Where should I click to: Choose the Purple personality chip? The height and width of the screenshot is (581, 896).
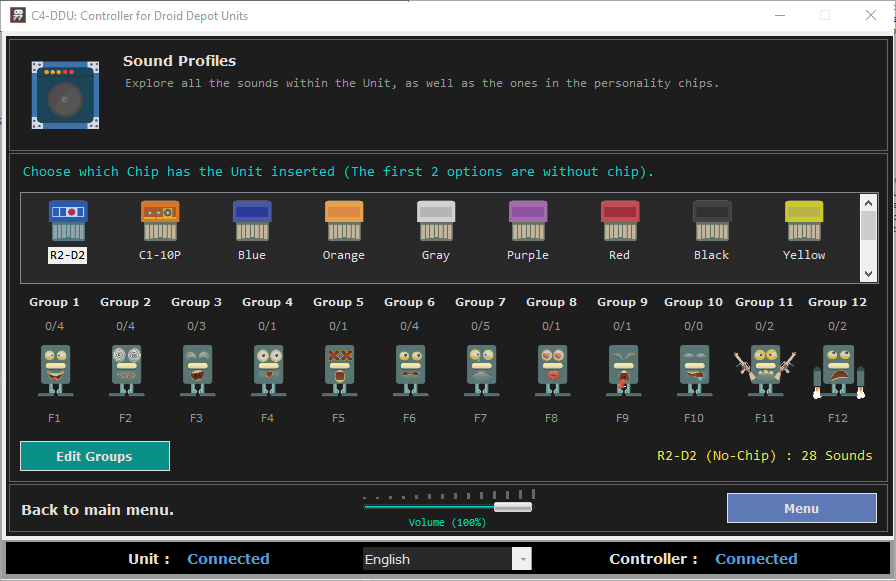(528, 220)
